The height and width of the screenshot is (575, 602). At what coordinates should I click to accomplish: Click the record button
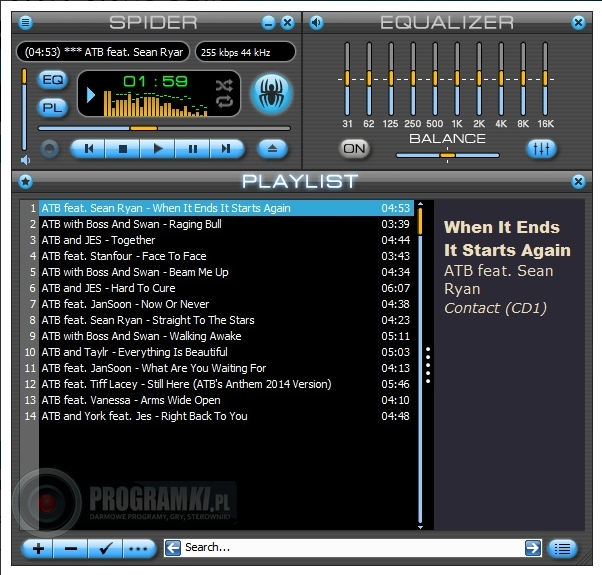click(50, 149)
